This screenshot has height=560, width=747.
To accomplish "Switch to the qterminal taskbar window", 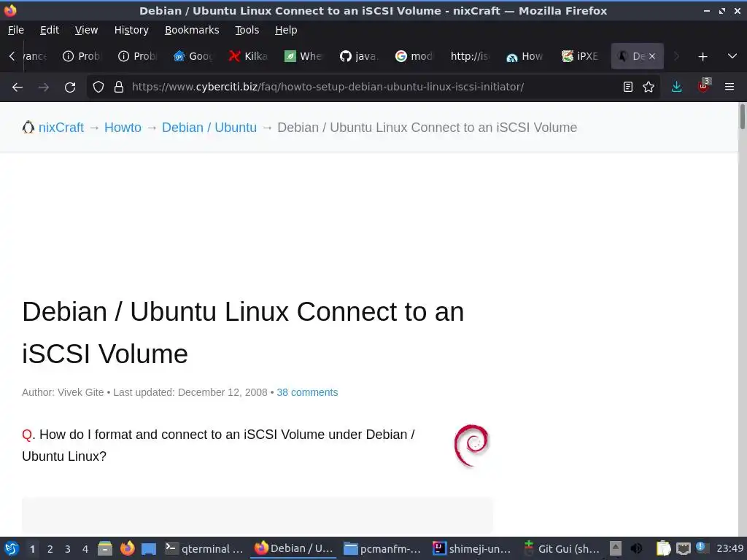I will tap(204, 548).
